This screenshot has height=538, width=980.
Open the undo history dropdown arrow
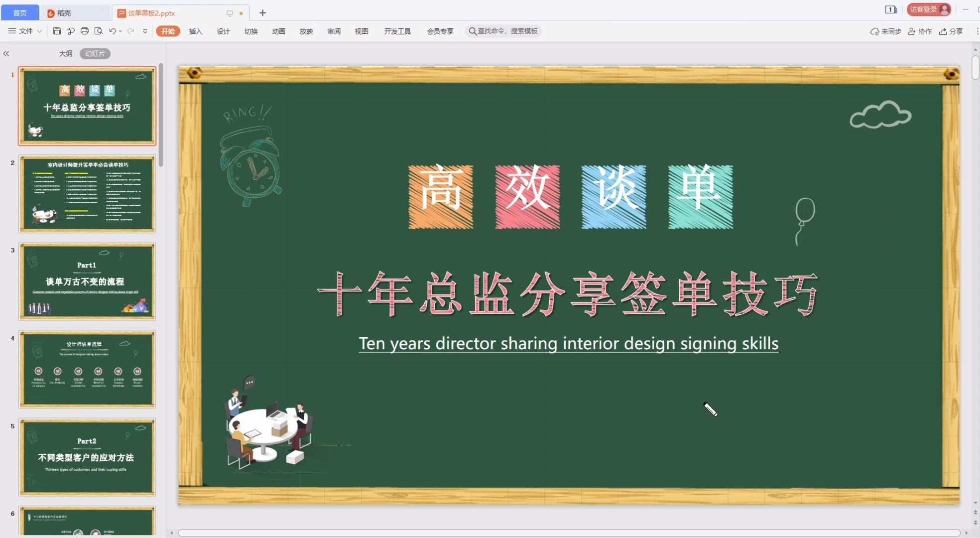(x=121, y=31)
